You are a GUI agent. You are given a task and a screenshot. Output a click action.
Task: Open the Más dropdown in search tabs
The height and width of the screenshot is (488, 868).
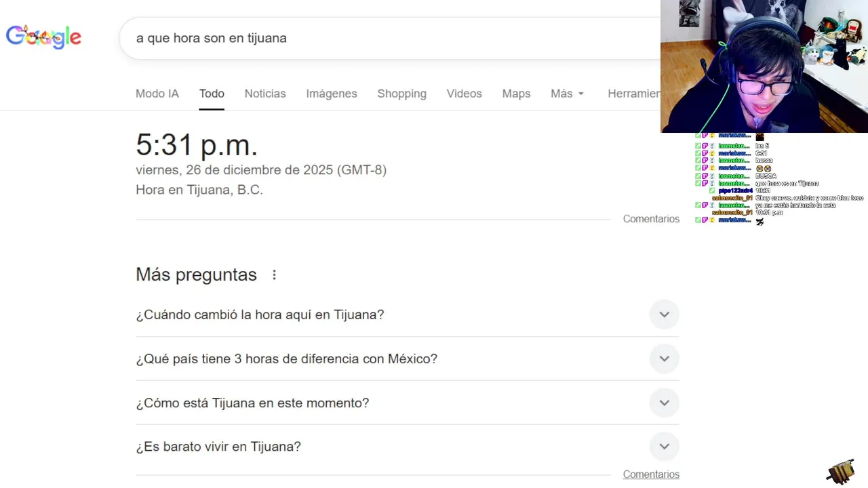pos(568,94)
